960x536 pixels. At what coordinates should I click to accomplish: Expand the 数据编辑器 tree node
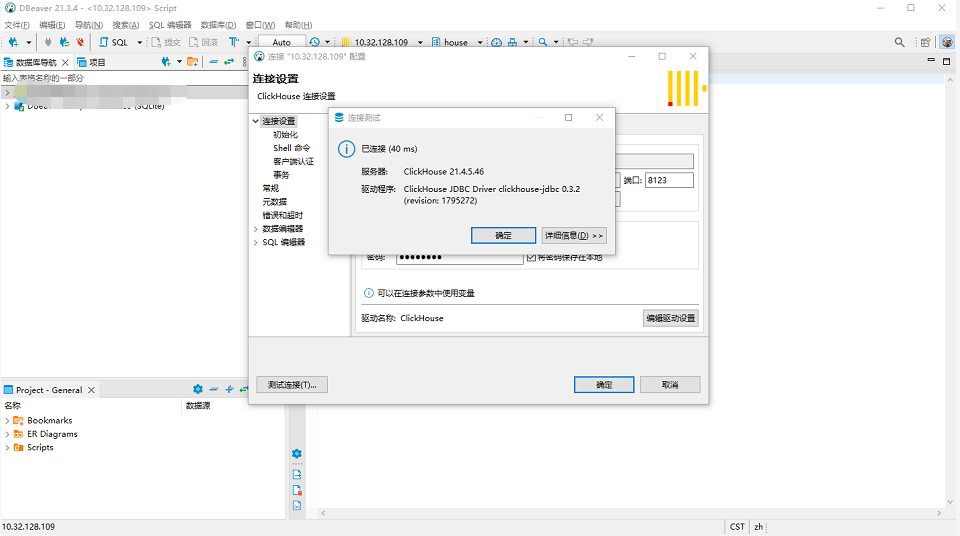tap(255, 229)
